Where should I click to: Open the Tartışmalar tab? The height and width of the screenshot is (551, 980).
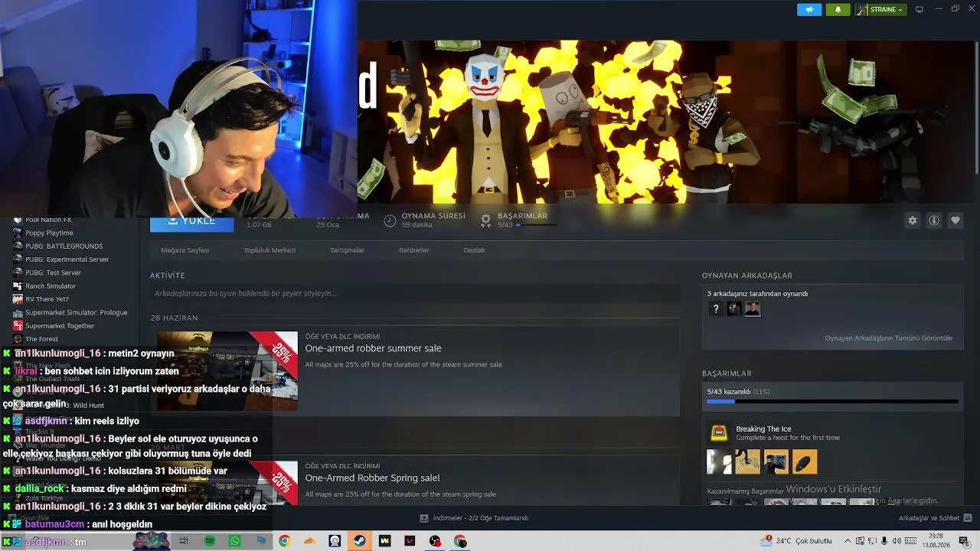tap(347, 250)
